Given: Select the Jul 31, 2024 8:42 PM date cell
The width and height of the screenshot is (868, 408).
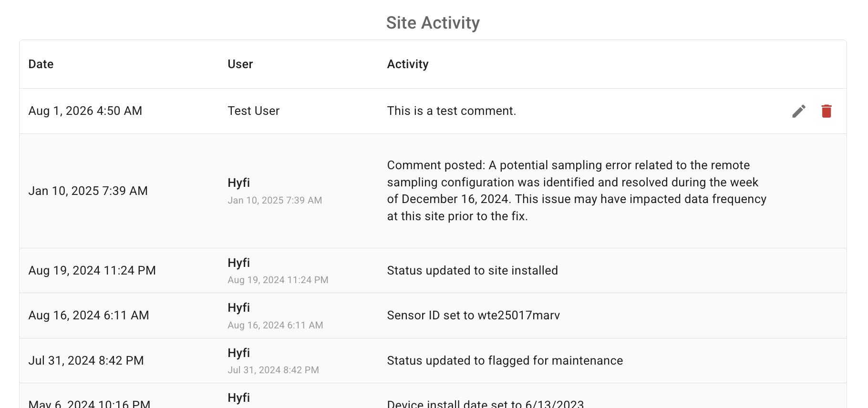Looking at the screenshot, I should [x=86, y=361].
